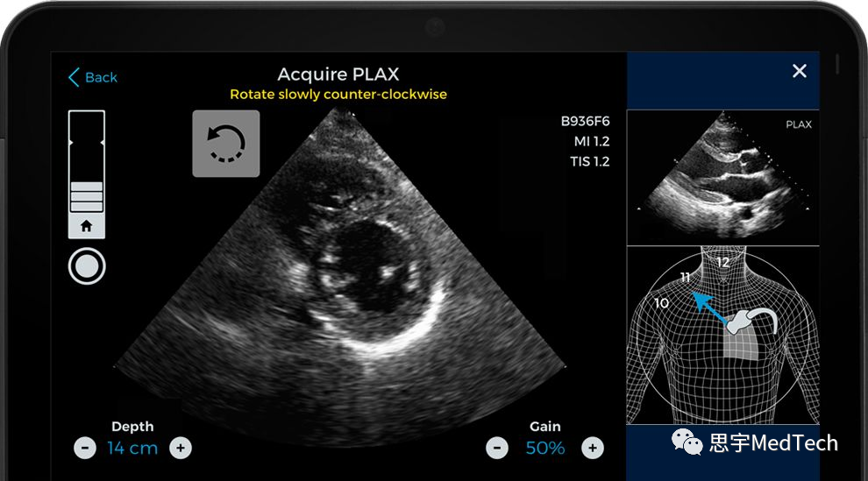Click the MI 1.2 readout
Screen dimensions: 868x481
(x=592, y=142)
